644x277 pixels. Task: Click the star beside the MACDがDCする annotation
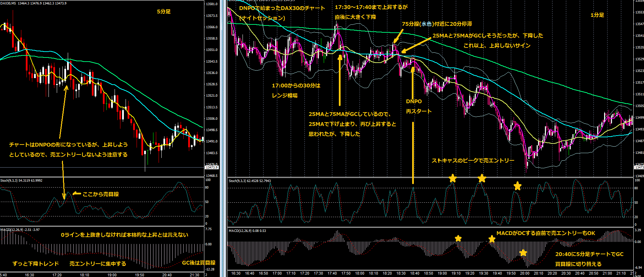point(492,239)
